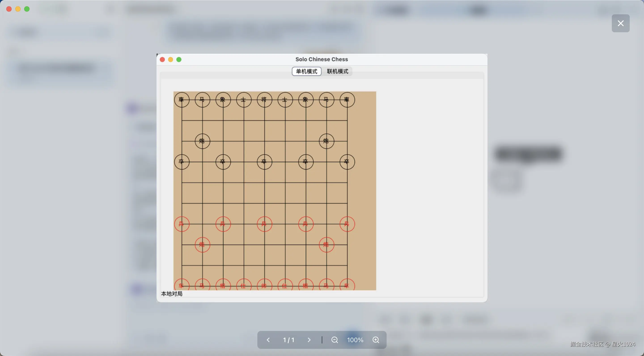Switch to 联机模式 tab
This screenshot has width=644, height=356.
[x=337, y=71]
